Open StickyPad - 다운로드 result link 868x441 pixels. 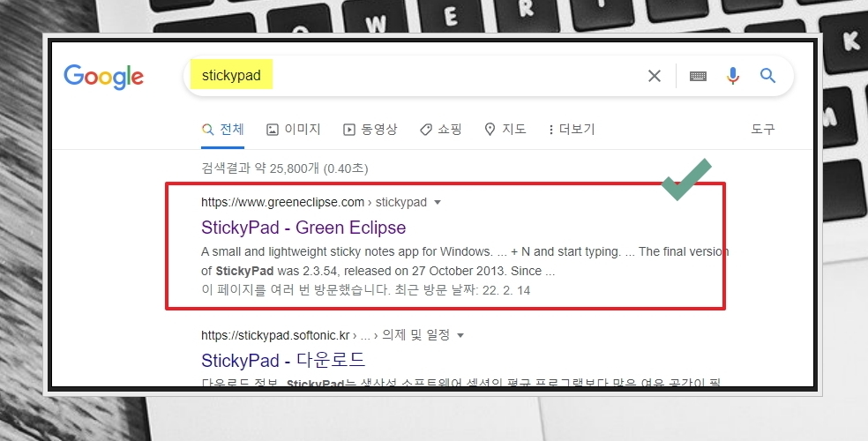[x=283, y=360]
